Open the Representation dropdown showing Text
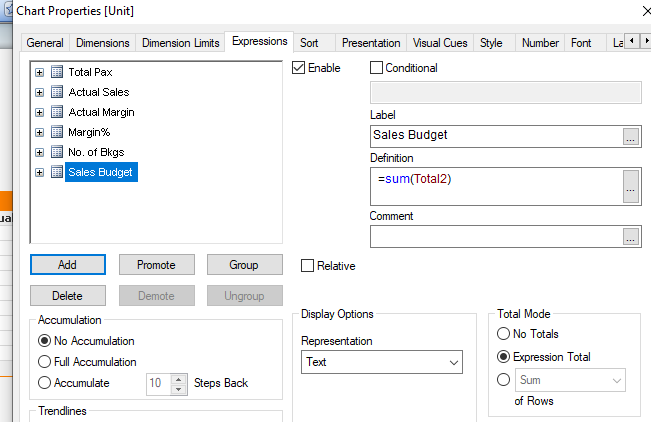 click(382, 362)
